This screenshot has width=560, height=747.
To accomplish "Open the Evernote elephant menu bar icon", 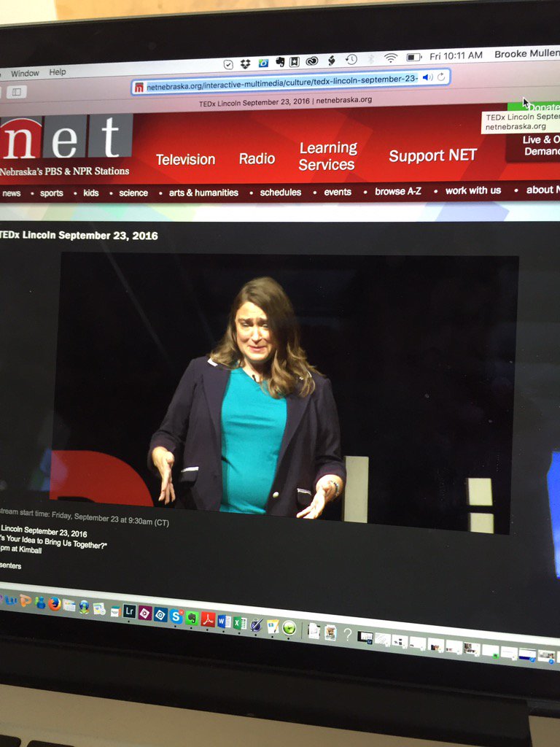I will tap(280, 62).
